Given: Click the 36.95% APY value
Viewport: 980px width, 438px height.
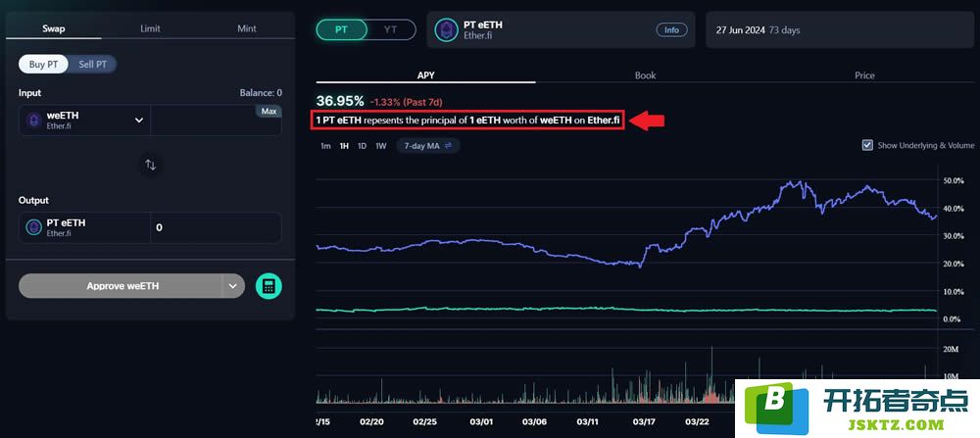Looking at the screenshot, I should (340, 101).
